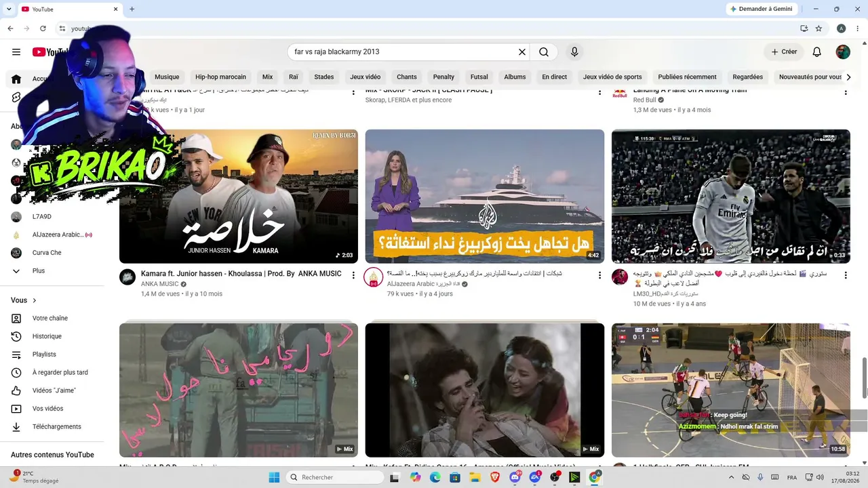Image resolution: width=868 pixels, height=488 pixels.
Task: Clear the search query with the X
Action: pos(522,52)
